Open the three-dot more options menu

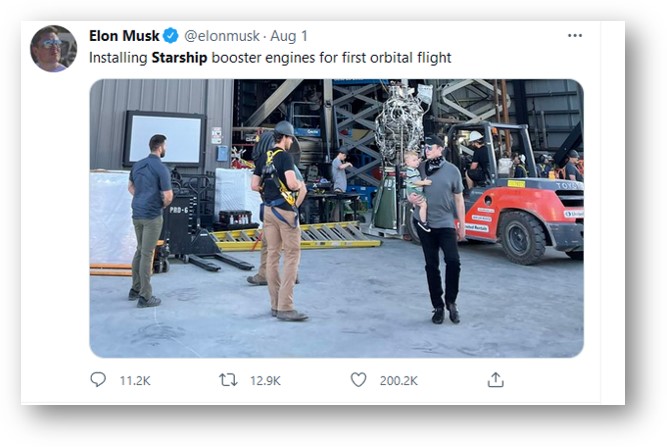point(574,36)
